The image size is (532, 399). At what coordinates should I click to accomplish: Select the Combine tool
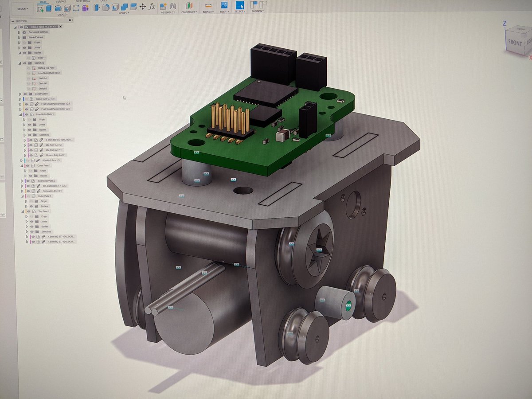pyautogui.click(x=124, y=7)
